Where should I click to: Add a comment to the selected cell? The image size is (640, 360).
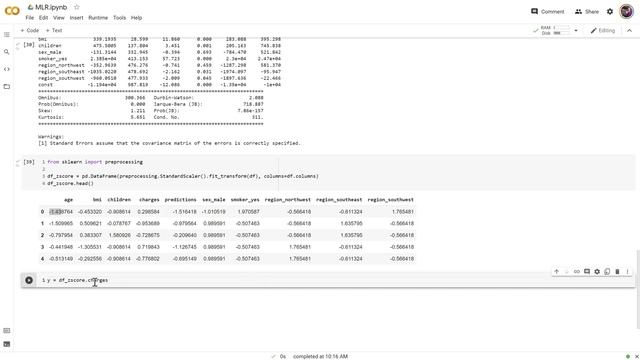(x=587, y=271)
